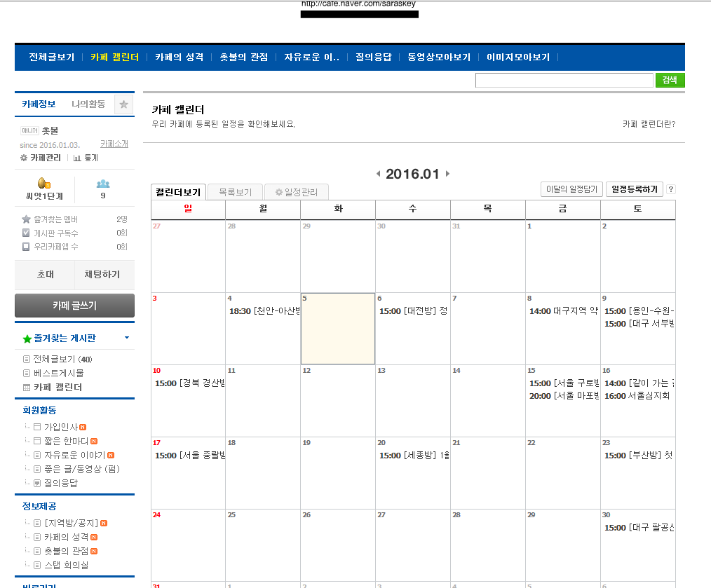The height and width of the screenshot is (588, 711).
Task: Open the 15:00 [용인-수원- event
Action: pos(639,311)
